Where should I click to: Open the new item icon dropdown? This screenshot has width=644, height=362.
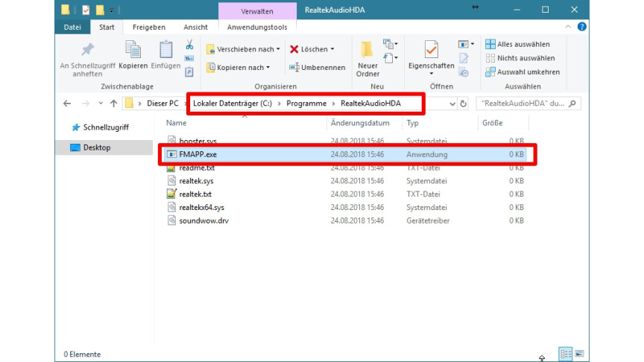point(390,43)
